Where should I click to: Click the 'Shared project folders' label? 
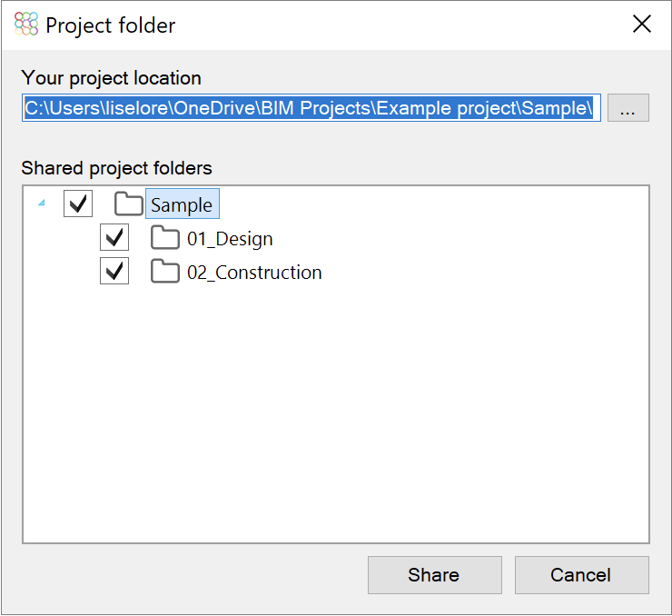pyautogui.click(x=116, y=168)
